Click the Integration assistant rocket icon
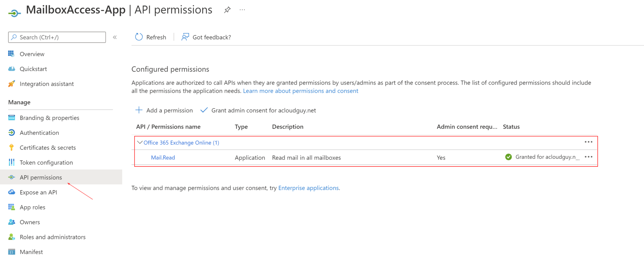644x261 pixels. point(11,84)
